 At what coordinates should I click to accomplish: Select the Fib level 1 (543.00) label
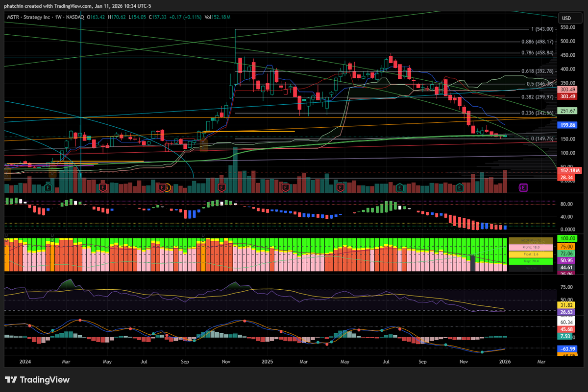pyautogui.click(x=542, y=29)
